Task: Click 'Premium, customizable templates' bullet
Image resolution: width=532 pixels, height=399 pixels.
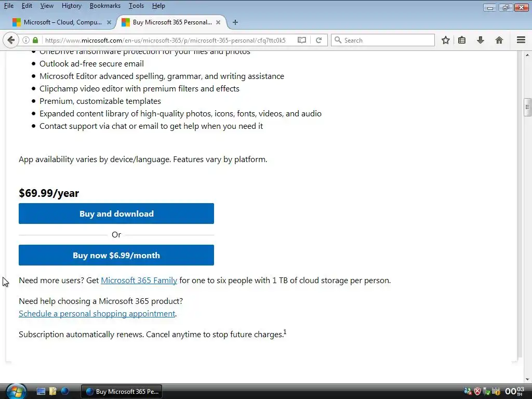Action: (100, 101)
